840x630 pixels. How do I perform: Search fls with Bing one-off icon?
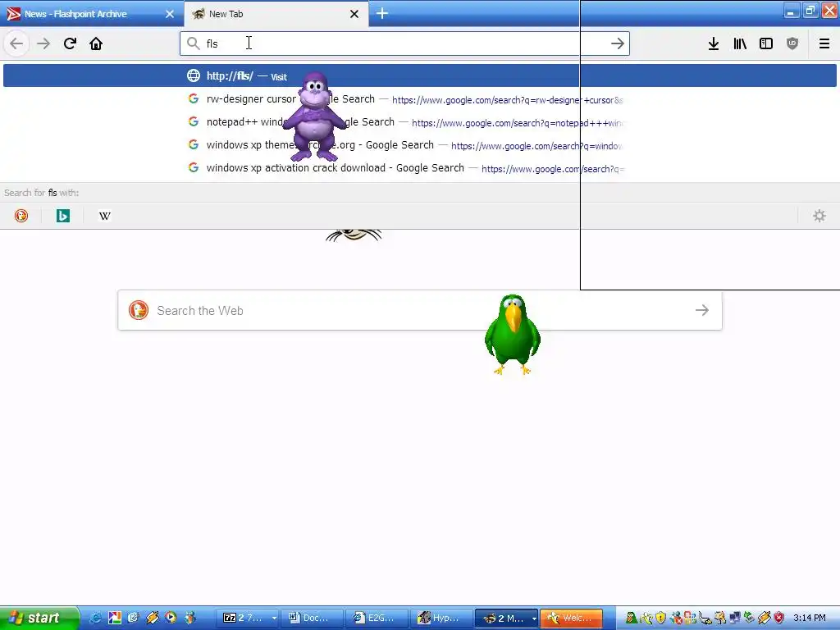63,216
